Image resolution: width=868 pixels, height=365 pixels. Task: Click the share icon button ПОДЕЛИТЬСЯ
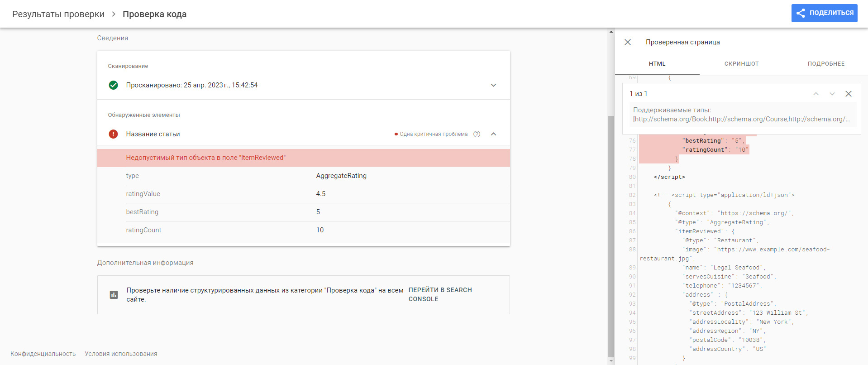pyautogui.click(x=824, y=13)
